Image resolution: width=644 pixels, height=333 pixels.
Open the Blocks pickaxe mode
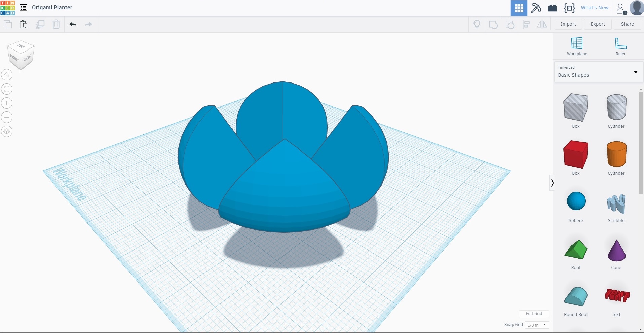tap(536, 8)
